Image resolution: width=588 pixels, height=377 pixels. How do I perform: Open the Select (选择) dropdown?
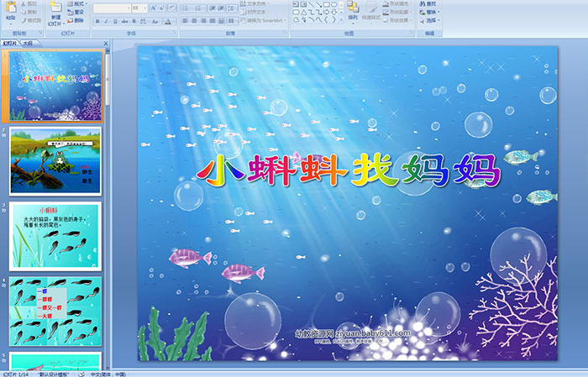(x=430, y=22)
